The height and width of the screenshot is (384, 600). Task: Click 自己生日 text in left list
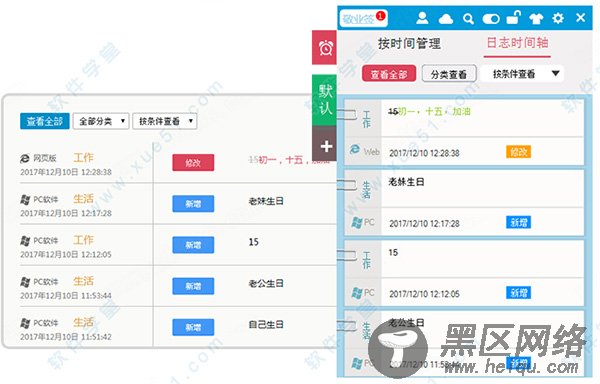pos(266,325)
